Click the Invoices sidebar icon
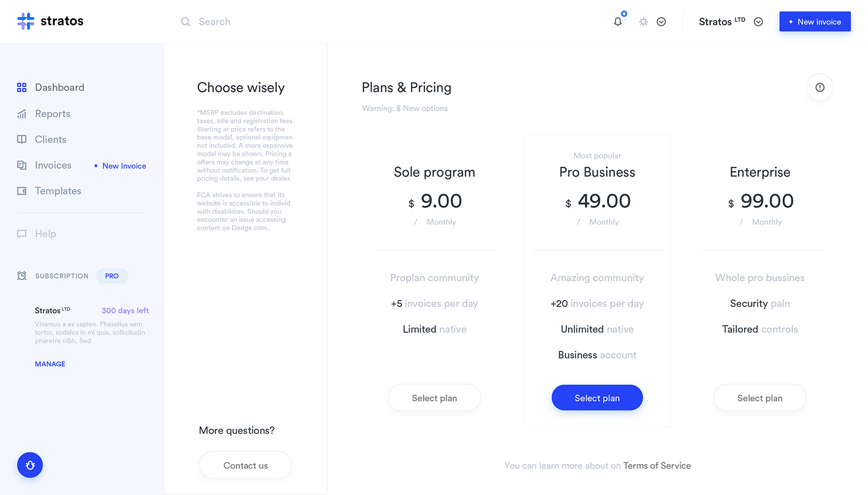 click(22, 165)
